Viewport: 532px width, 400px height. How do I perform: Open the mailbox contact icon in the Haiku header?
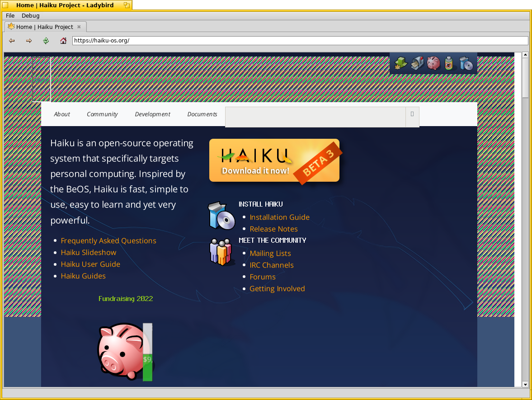click(417, 63)
